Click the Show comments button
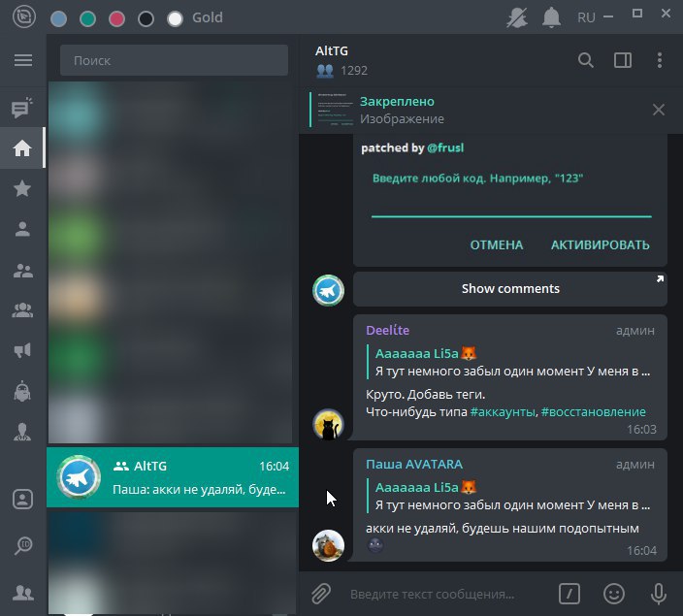The image size is (683, 616). [x=510, y=289]
